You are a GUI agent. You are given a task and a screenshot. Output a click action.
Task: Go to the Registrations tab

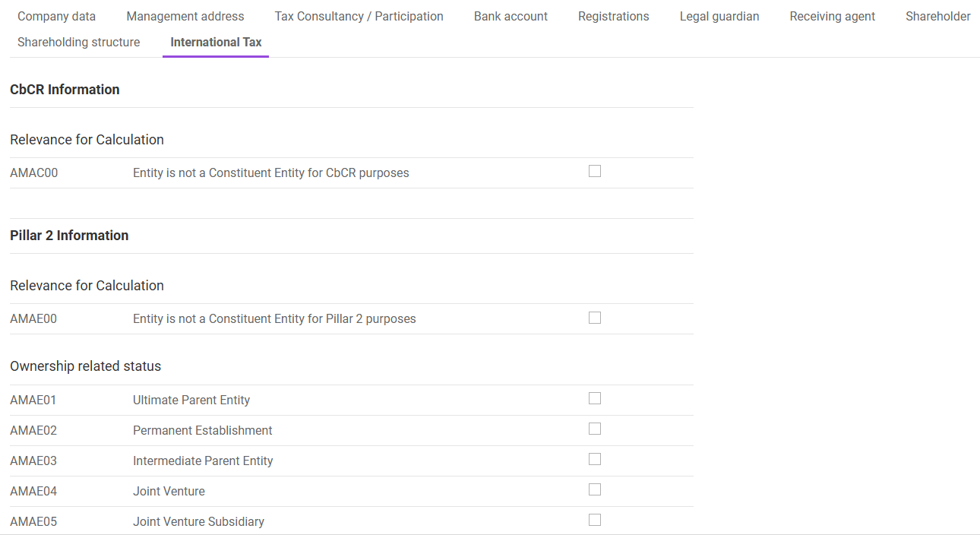(x=613, y=16)
